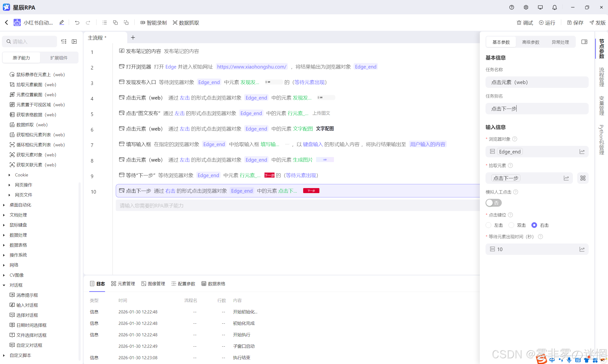The height and width of the screenshot is (364, 608).
Task: Select the 双击 radio button
Action: (x=511, y=225)
